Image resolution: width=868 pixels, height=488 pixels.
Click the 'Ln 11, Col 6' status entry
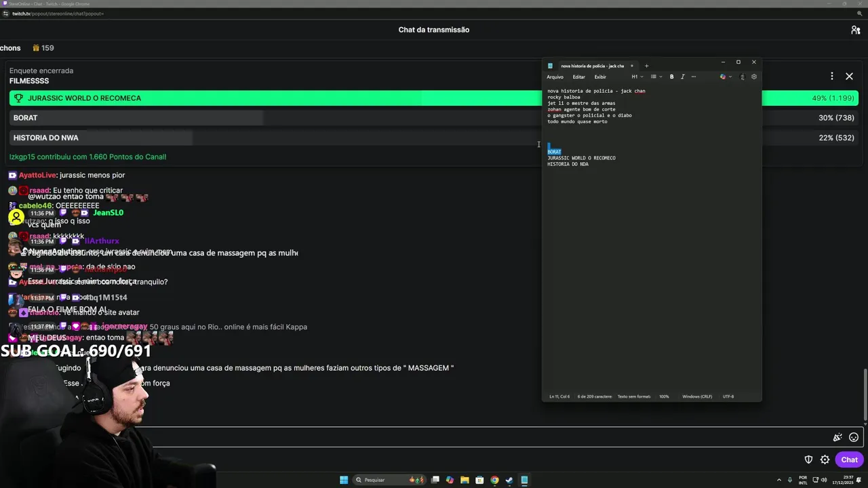click(559, 396)
